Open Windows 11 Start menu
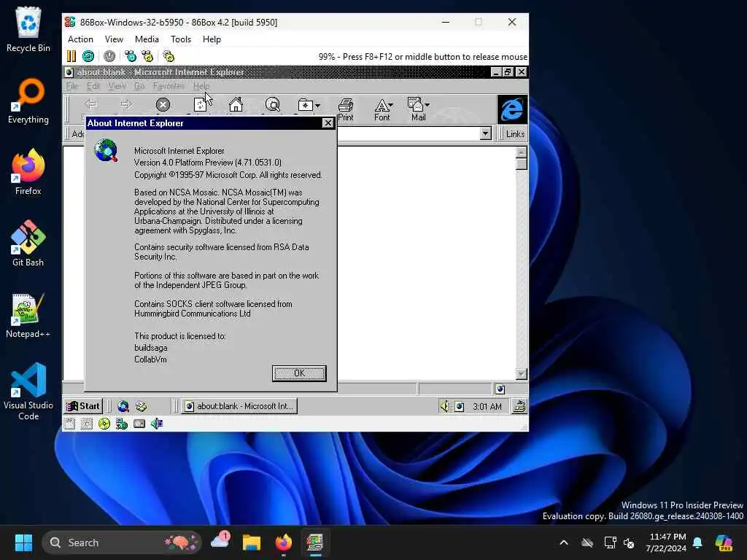This screenshot has width=747, height=560. 23,542
